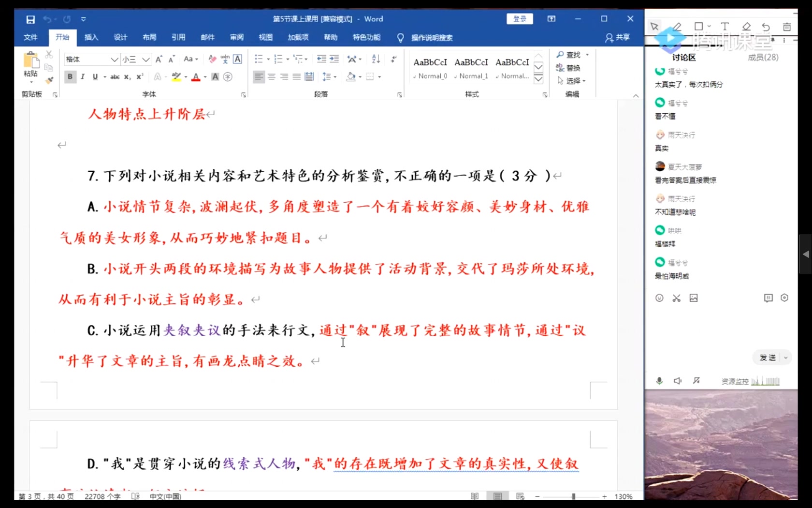The height and width of the screenshot is (508, 812).
Task: Open the Change Case Aa dropdown
Action: (x=191, y=59)
